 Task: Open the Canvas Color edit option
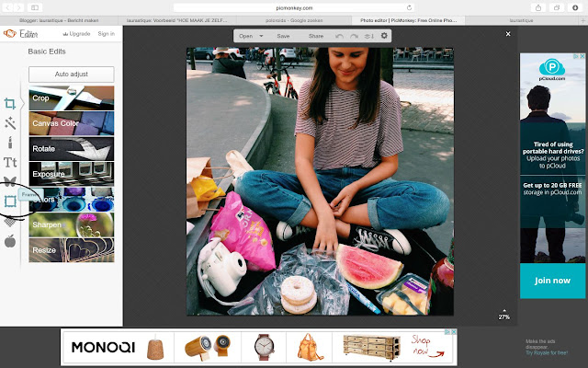(x=72, y=123)
